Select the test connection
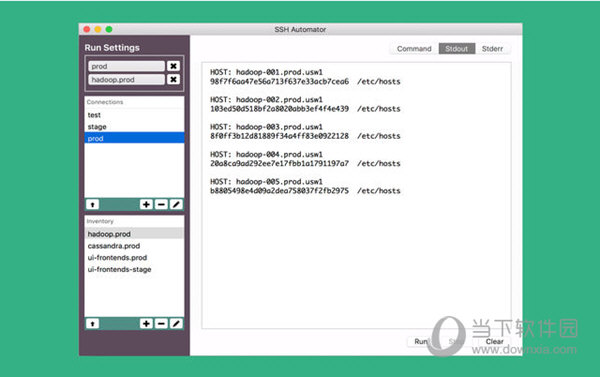Image resolution: width=600 pixels, height=377 pixels. click(134, 115)
